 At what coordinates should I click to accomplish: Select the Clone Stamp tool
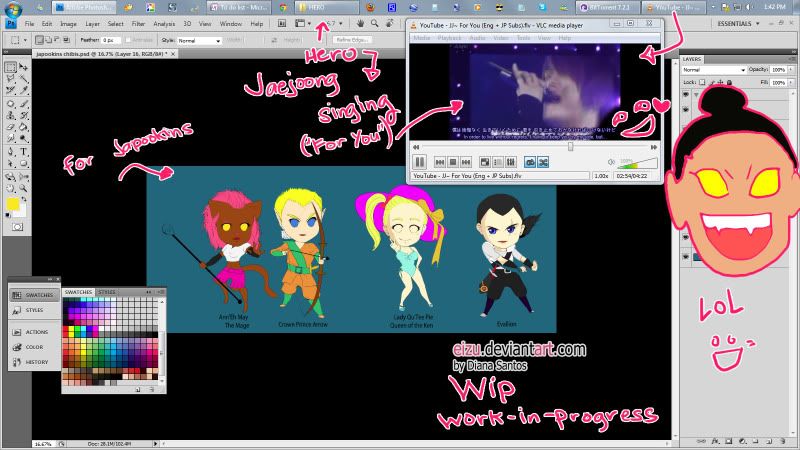pyautogui.click(x=11, y=115)
